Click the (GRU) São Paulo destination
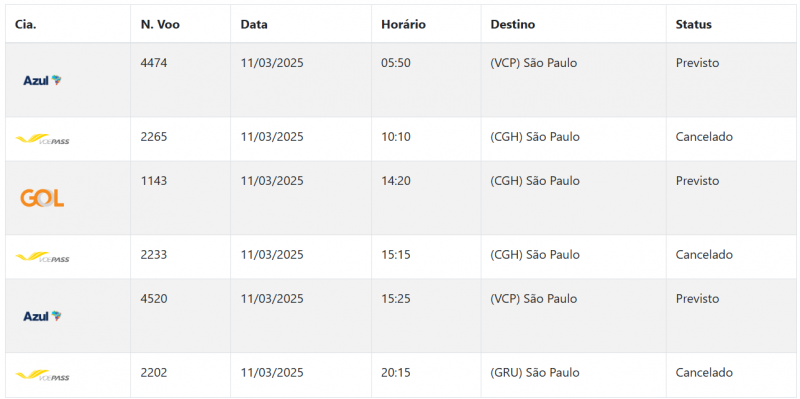This screenshot has width=800, height=399. pos(535,372)
